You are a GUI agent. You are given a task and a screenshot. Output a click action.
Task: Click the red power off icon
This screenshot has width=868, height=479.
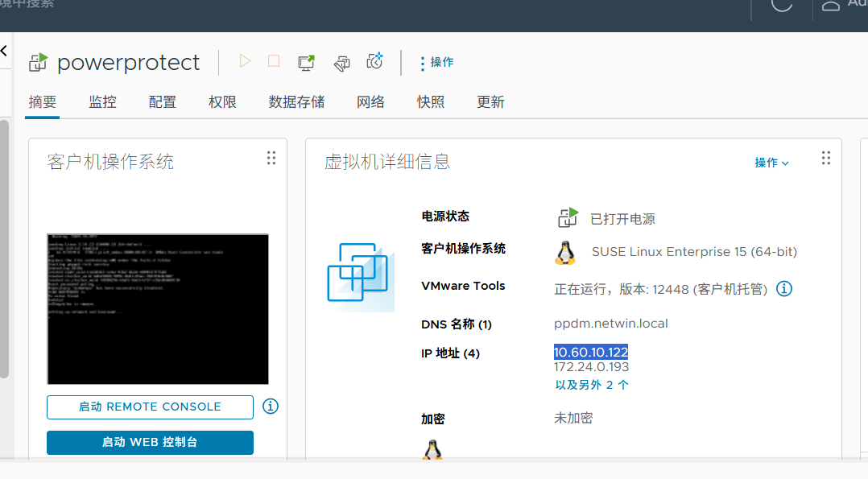click(x=274, y=61)
